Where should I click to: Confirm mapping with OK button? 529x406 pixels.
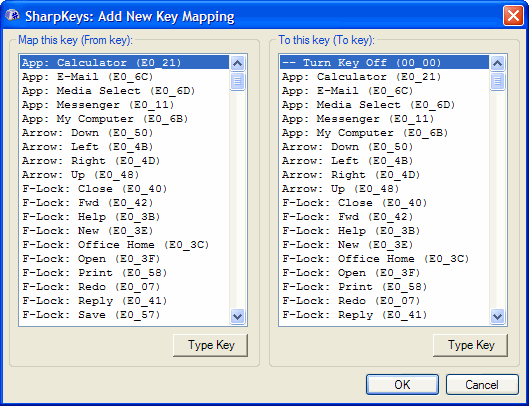(x=402, y=384)
